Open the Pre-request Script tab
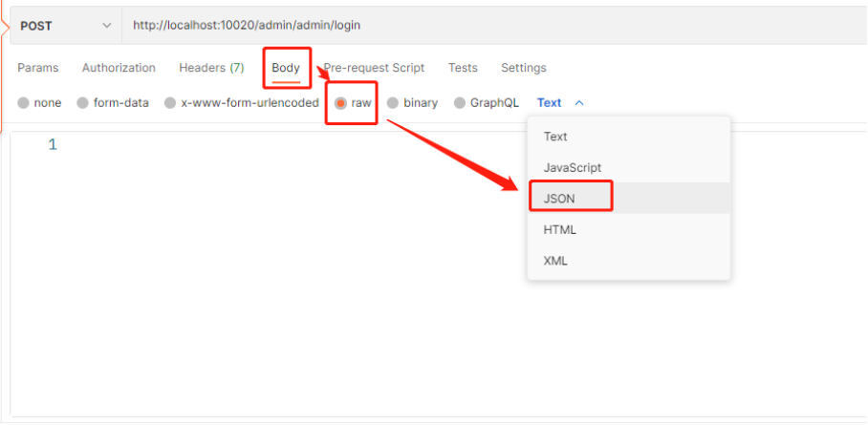This screenshot has width=868, height=425. (x=374, y=68)
